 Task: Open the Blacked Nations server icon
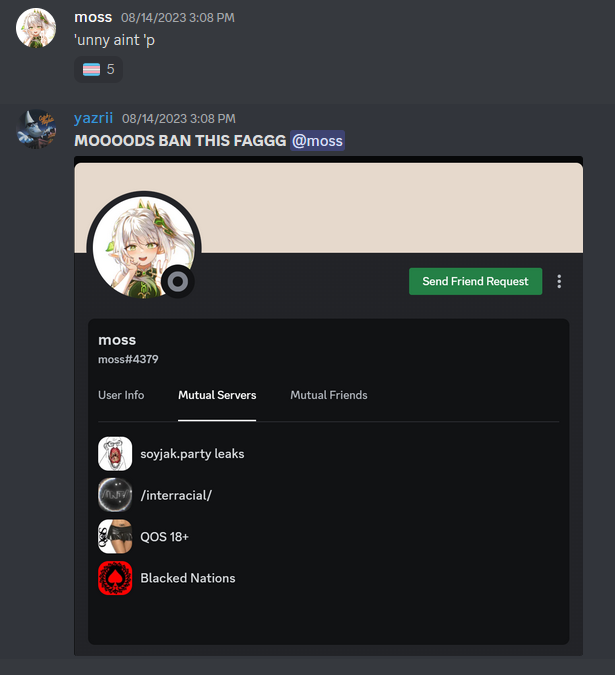[115, 578]
